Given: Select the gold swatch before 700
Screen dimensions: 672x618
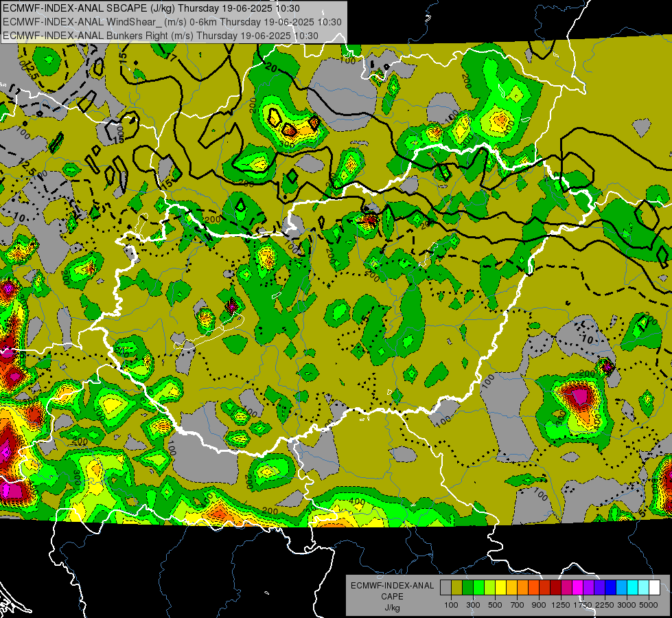Looking at the screenshot, I should 511,588.
